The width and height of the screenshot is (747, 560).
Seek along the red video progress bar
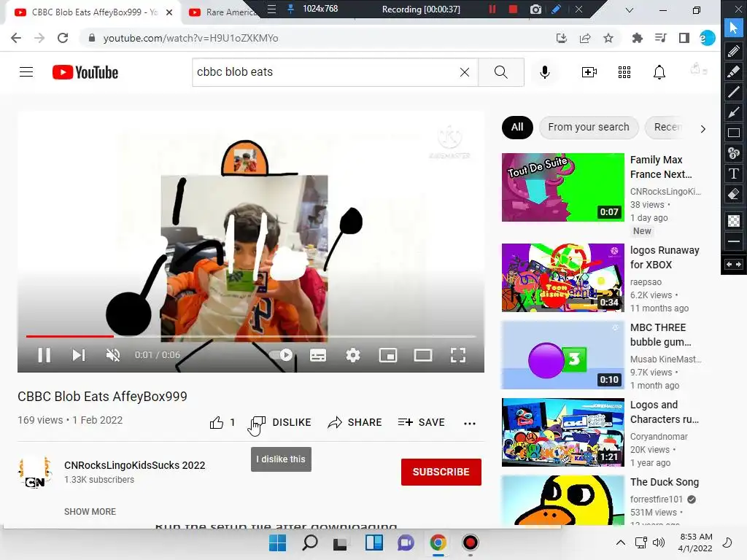pyautogui.click(x=69, y=336)
